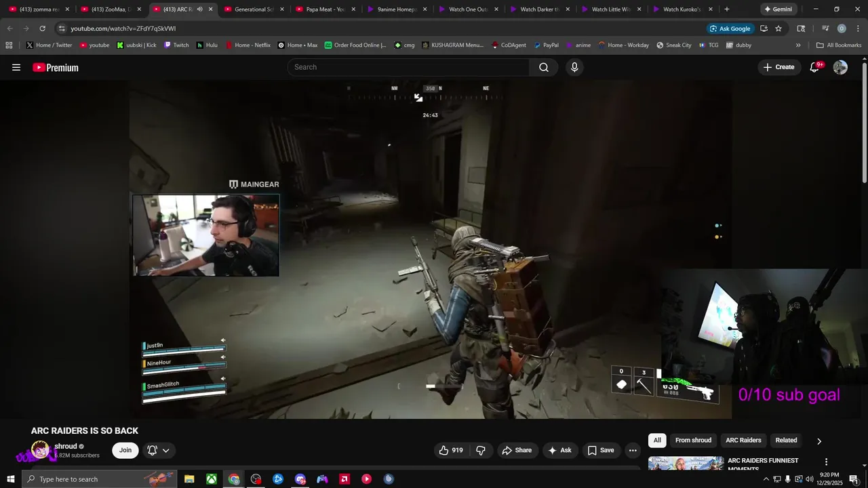Open a new browser tab
This screenshot has width=868, height=488.
[x=727, y=9]
